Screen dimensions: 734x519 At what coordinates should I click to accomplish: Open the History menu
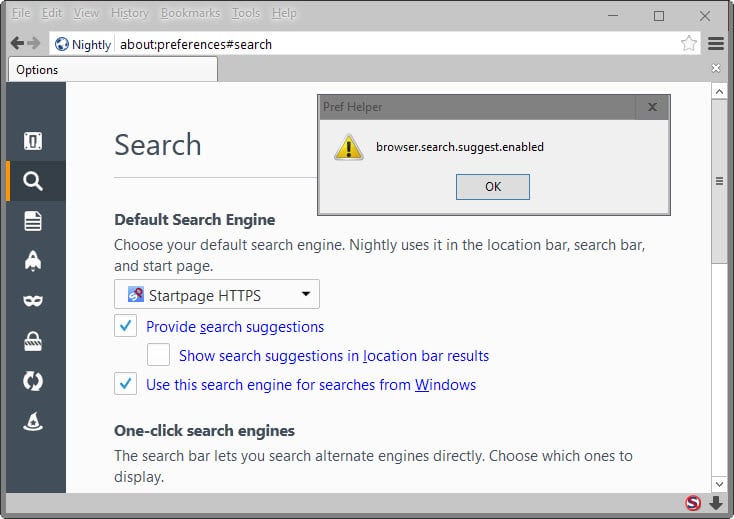tap(129, 13)
